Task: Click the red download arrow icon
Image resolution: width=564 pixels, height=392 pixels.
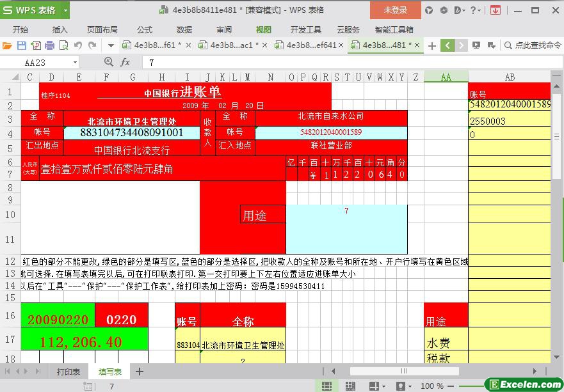Action: (x=496, y=10)
